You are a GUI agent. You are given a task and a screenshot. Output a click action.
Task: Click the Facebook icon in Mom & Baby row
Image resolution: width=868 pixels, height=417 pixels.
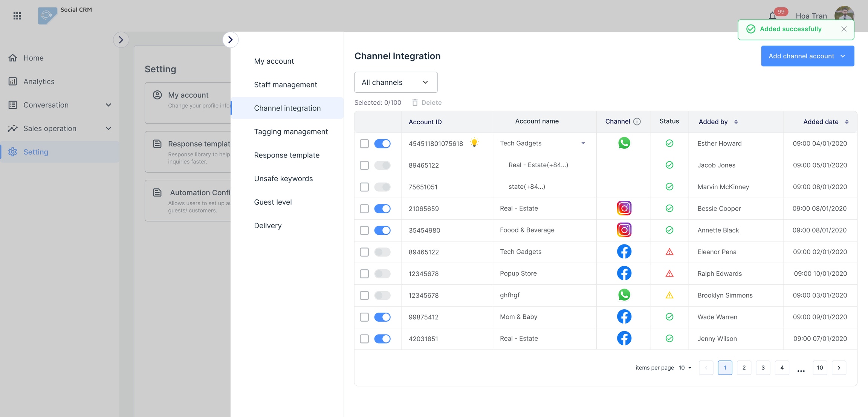click(x=624, y=317)
